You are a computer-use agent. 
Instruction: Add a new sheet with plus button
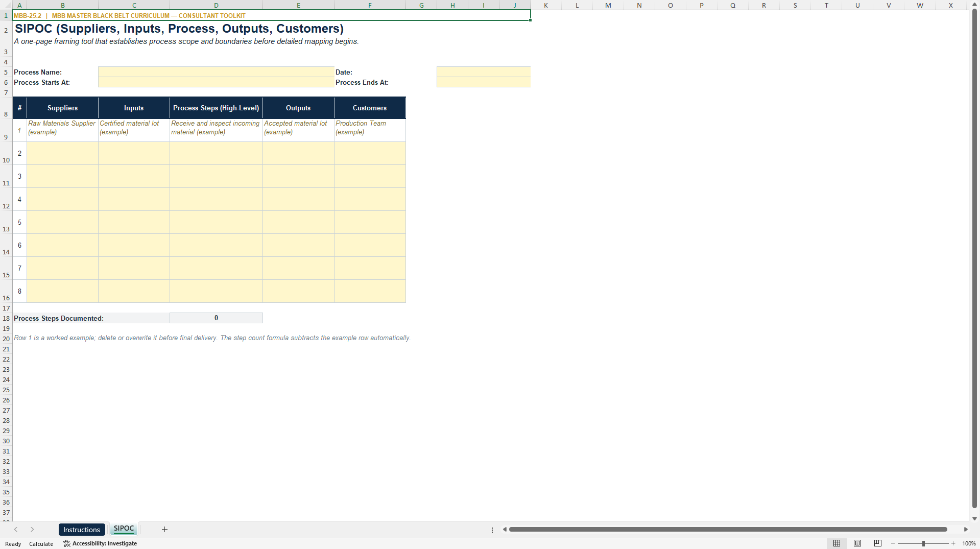(x=164, y=530)
